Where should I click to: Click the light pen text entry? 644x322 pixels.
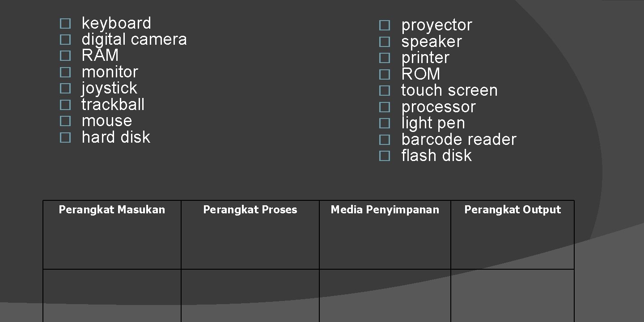point(433,123)
